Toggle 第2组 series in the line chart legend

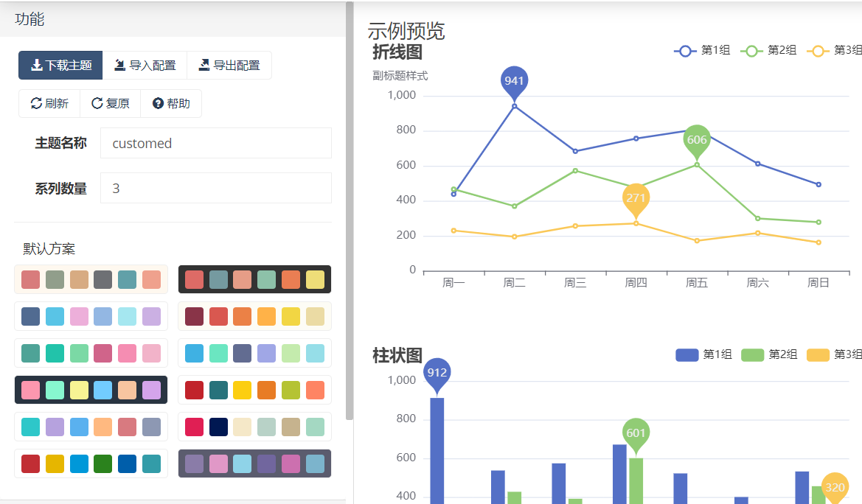point(769,52)
